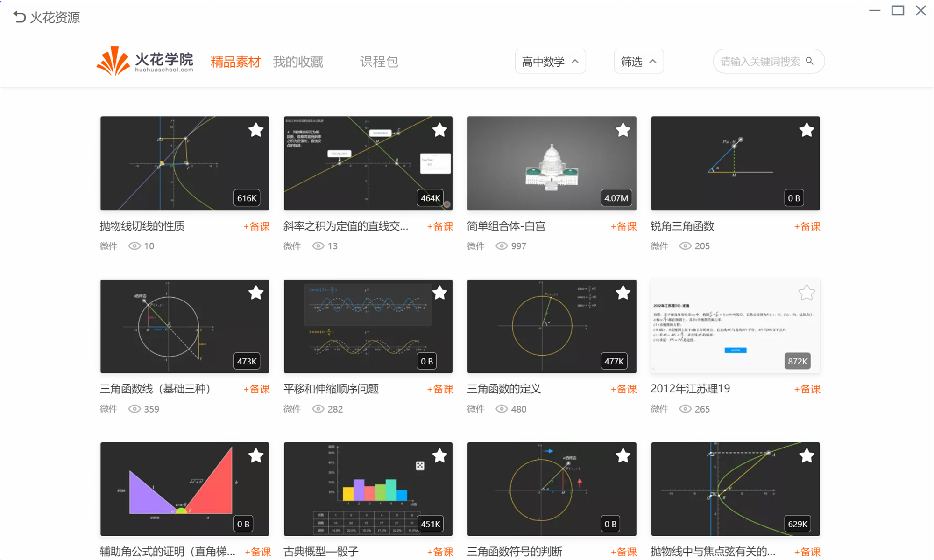Click the 4.07M size badge
Image resolution: width=934 pixels, height=560 pixels.
(x=616, y=198)
